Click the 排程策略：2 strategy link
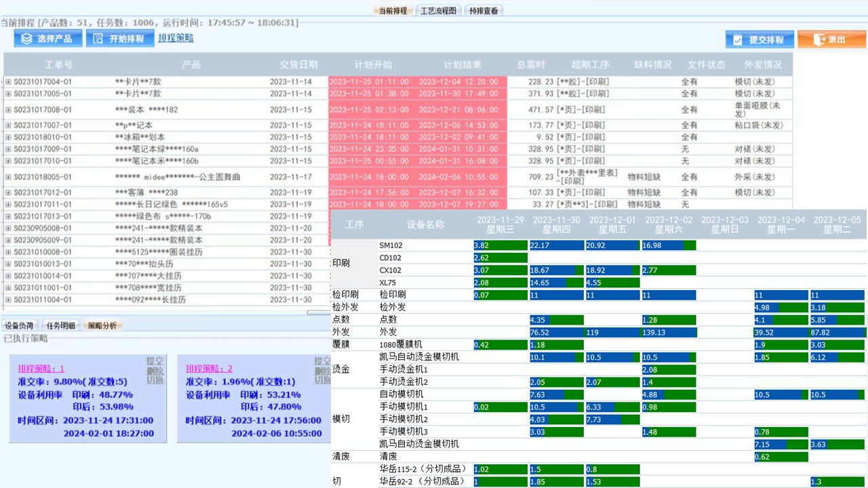 tap(209, 369)
